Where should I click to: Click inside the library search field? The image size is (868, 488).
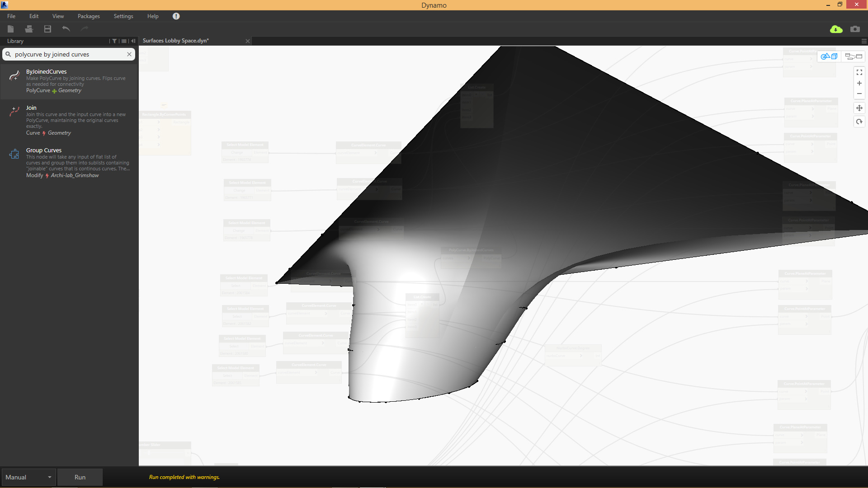coord(68,54)
